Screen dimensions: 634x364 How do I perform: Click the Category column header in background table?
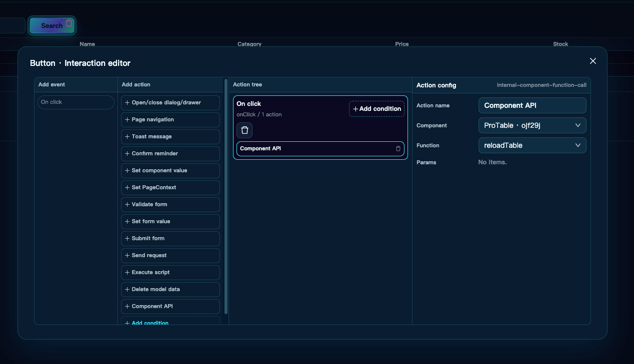click(x=249, y=44)
